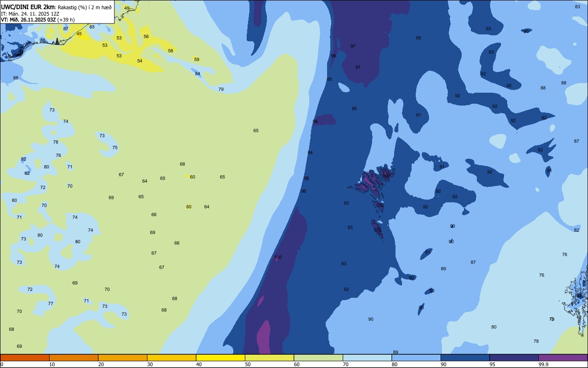
Task: Click the humidity value 56 on the map
Action: point(146,37)
